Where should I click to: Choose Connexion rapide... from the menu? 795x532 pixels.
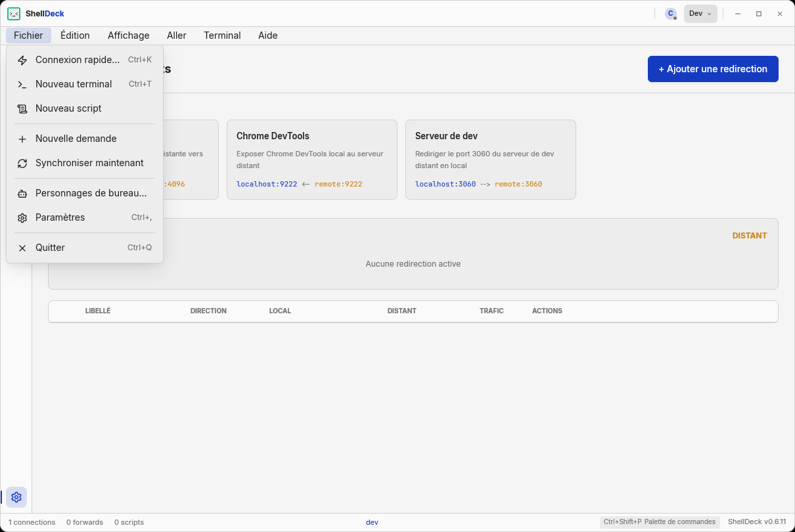point(85,60)
